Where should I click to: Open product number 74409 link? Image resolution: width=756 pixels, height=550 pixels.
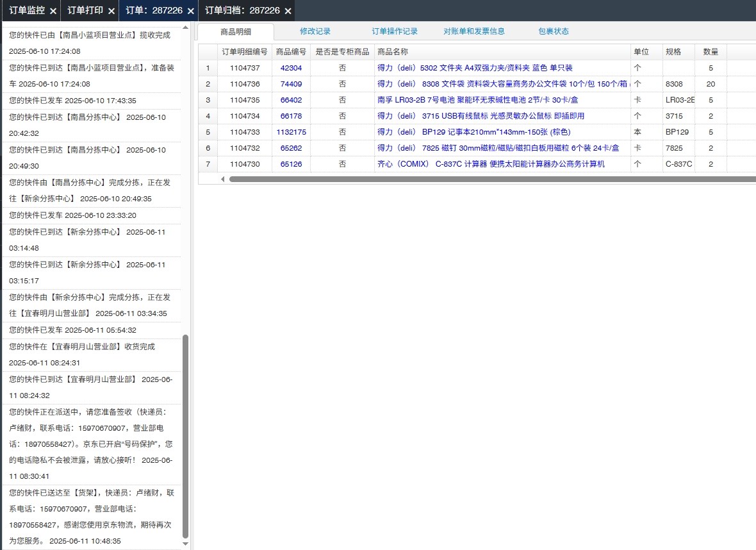[x=292, y=84]
